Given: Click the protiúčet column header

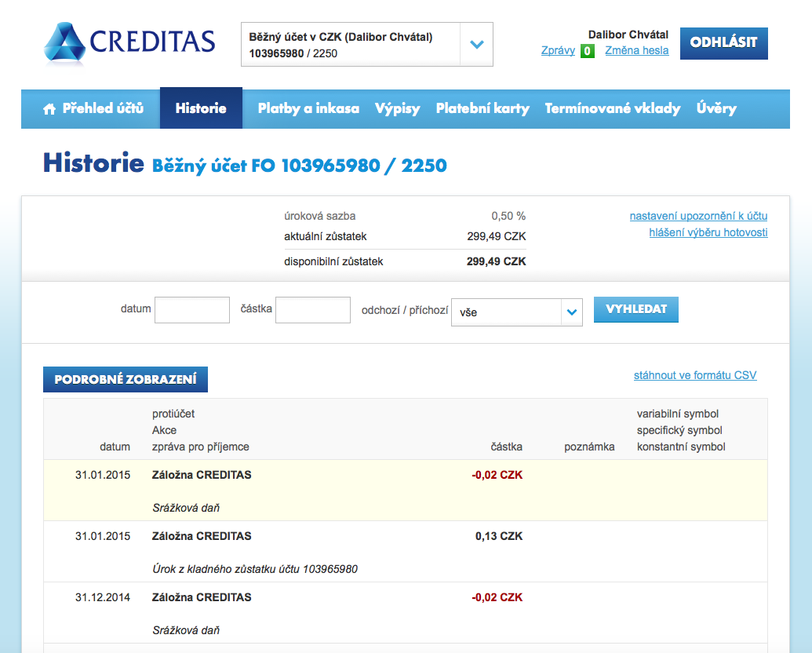Looking at the screenshot, I should tap(173, 414).
